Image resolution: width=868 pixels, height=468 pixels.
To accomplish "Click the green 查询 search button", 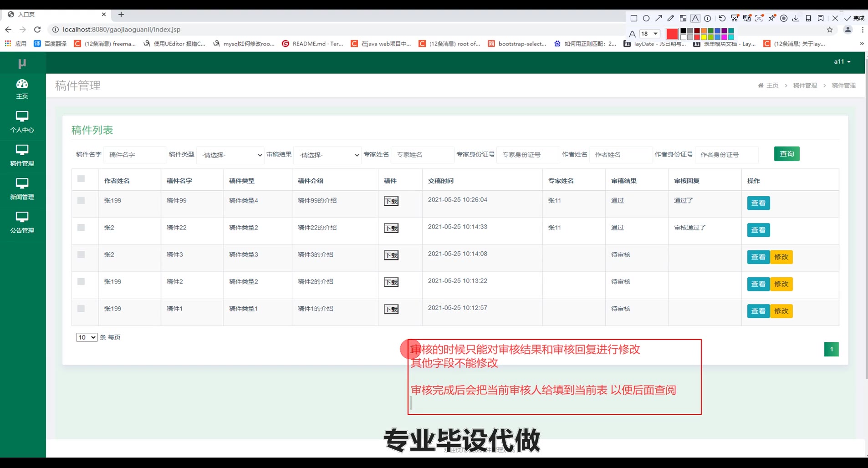I will (x=786, y=154).
